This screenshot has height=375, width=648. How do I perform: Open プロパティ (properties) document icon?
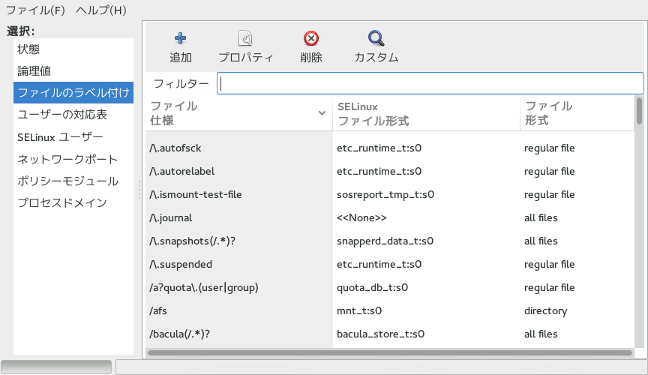click(x=245, y=38)
